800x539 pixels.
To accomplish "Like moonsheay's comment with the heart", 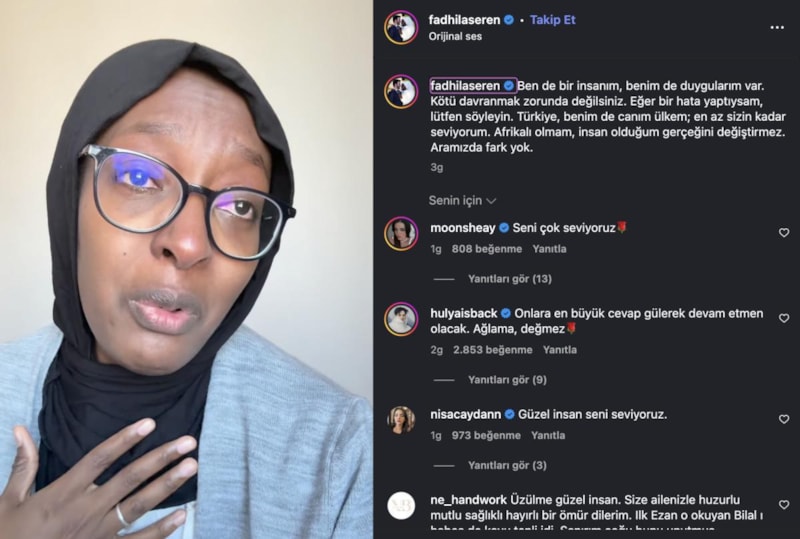I will [x=784, y=233].
